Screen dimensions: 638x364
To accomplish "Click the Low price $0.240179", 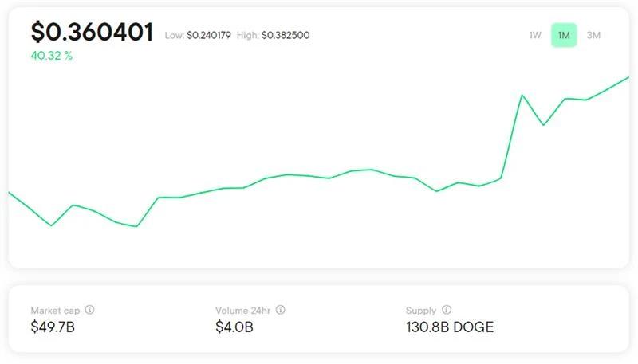I will point(209,35).
